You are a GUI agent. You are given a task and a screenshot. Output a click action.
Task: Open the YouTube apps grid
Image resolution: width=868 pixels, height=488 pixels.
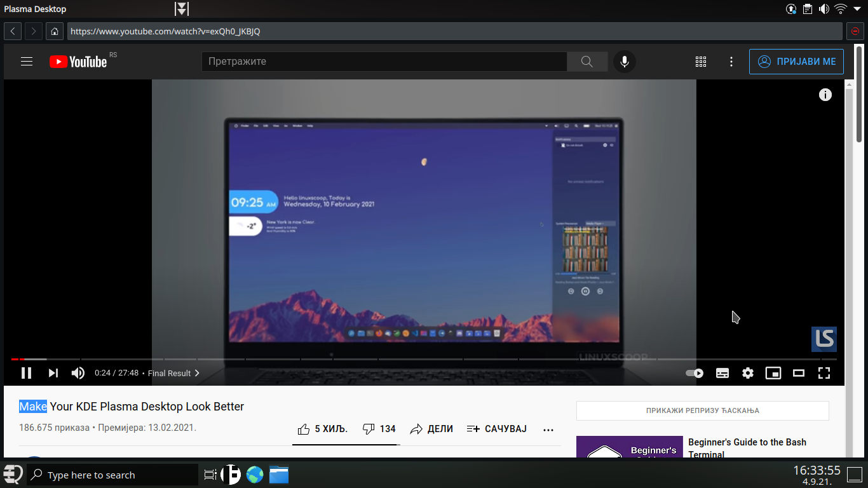(701, 62)
